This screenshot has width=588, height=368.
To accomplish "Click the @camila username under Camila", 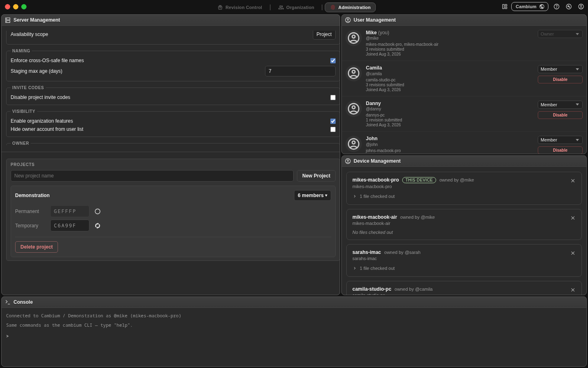I will click(x=374, y=74).
